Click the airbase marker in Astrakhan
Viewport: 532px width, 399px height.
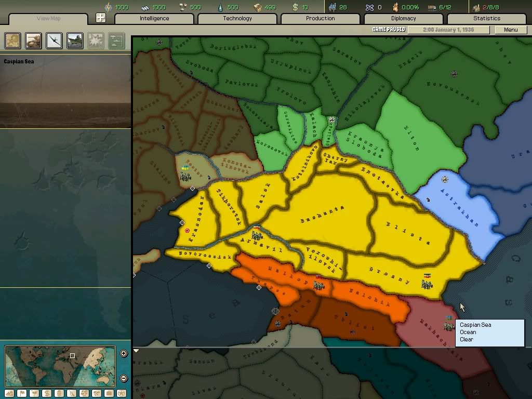pyautogui.click(x=445, y=179)
